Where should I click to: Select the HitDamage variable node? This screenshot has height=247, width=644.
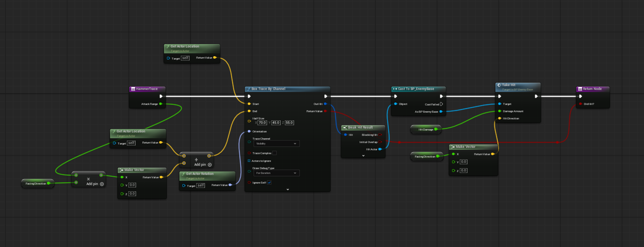click(x=425, y=130)
